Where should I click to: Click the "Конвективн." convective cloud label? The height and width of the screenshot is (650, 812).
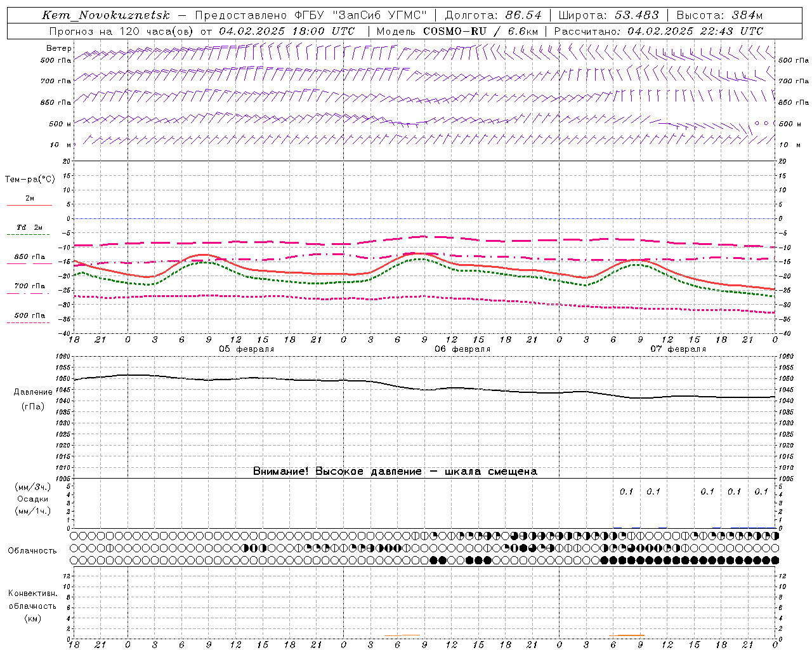coord(32,594)
